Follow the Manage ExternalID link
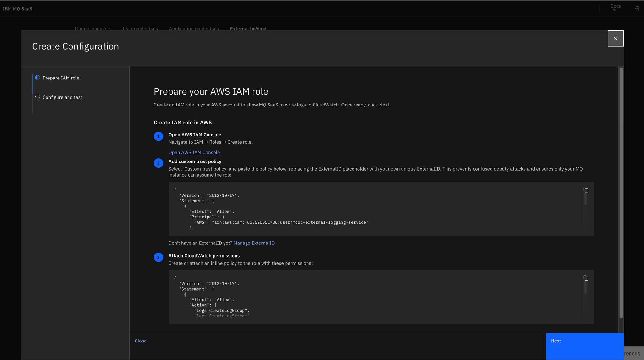 coord(254,243)
